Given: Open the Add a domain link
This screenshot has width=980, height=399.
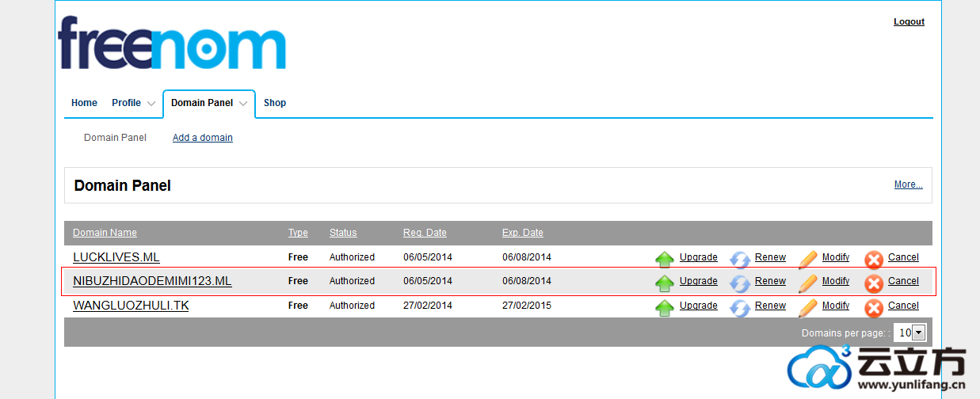Looking at the screenshot, I should tap(203, 138).
